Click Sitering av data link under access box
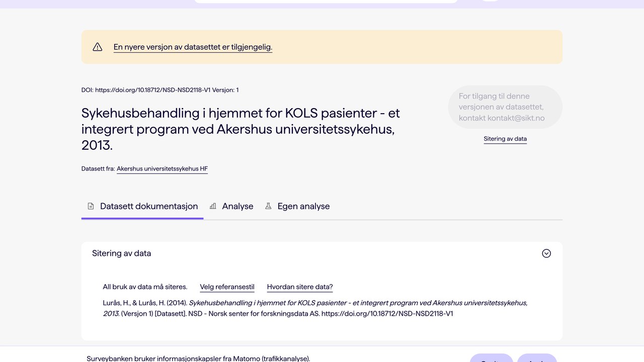Viewport: 644px width, 362px height. coord(505,139)
